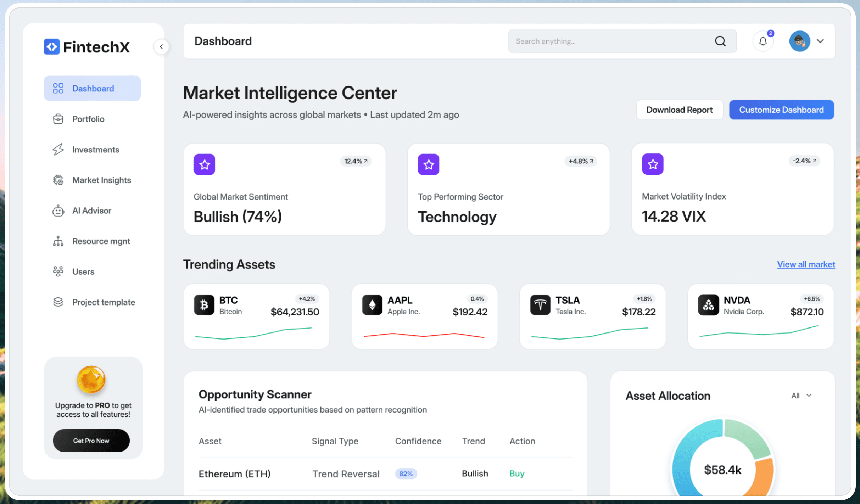The width and height of the screenshot is (860, 504).
Task: Click the user profile avatar
Action: coord(800,41)
